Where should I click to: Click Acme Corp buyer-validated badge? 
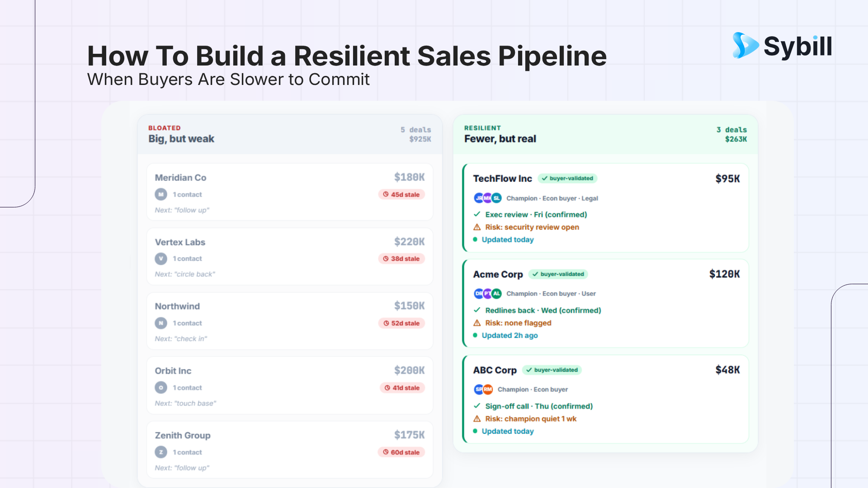point(558,274)
